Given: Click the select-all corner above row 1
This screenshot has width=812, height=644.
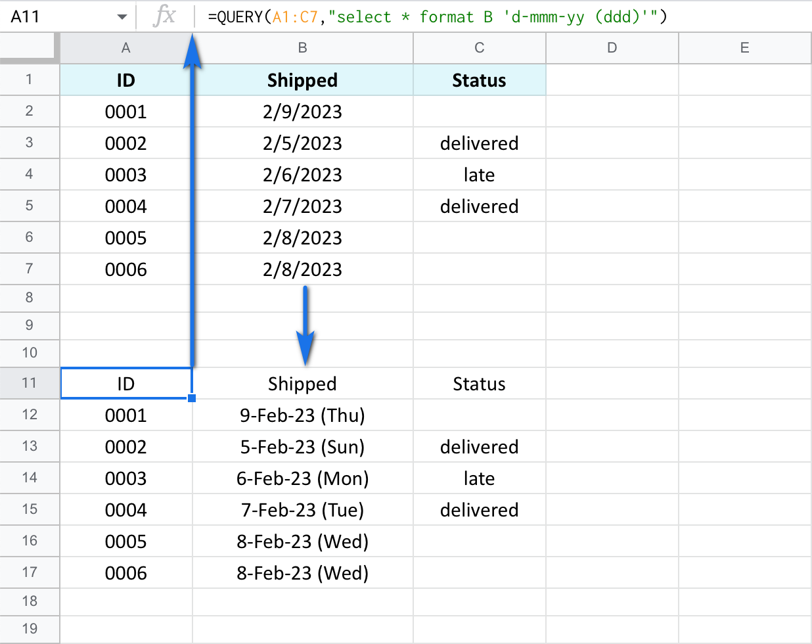Looking at the screenshot, I should (30, 47).
